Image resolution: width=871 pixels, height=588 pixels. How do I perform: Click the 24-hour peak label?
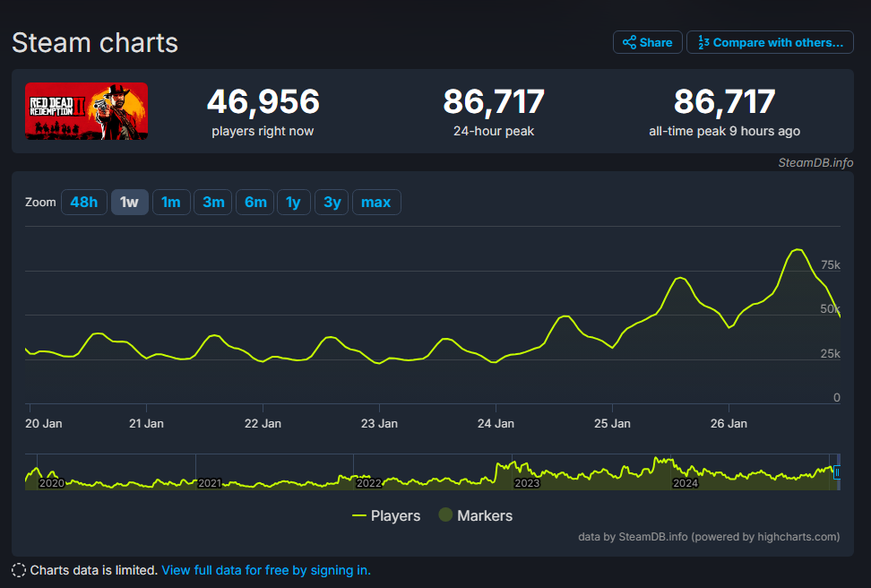pos(493,131)
